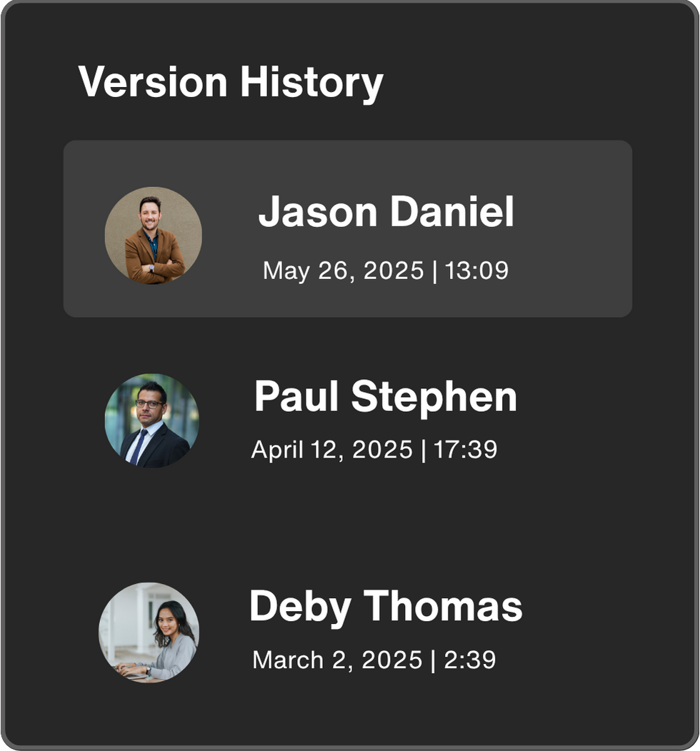Viewport: 700px width, 751px height.
Task: Click Deby Thomas's profile avatar
Action: (149, 632)
